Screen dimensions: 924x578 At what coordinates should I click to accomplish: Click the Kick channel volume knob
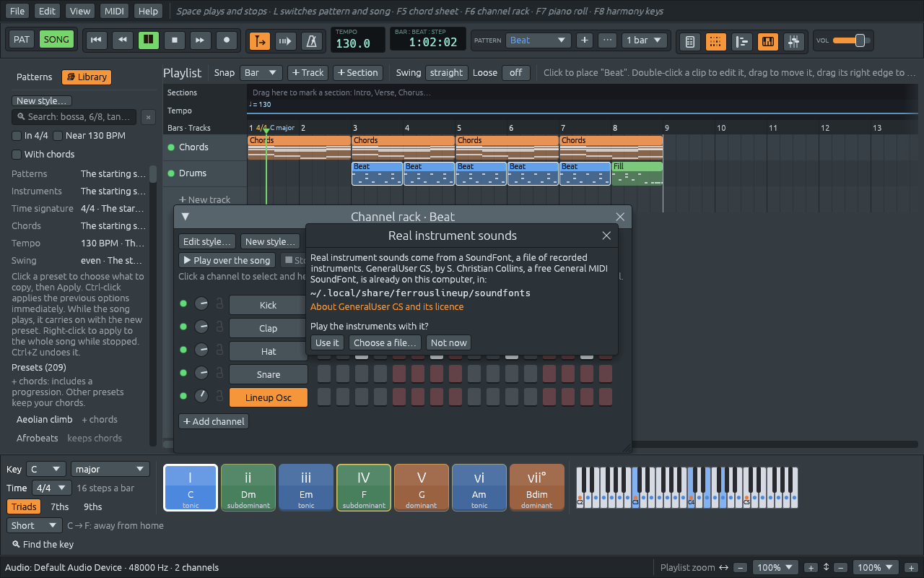click(202, 305)
